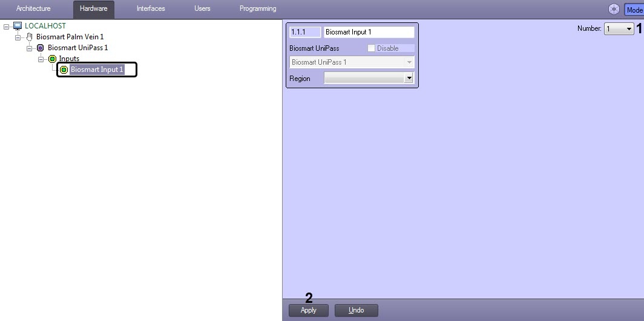Screen dimensions: 644x321
Task: Open the Biosmart UniPass 1 parent dropdown
Action: click(x=409, y=62)
